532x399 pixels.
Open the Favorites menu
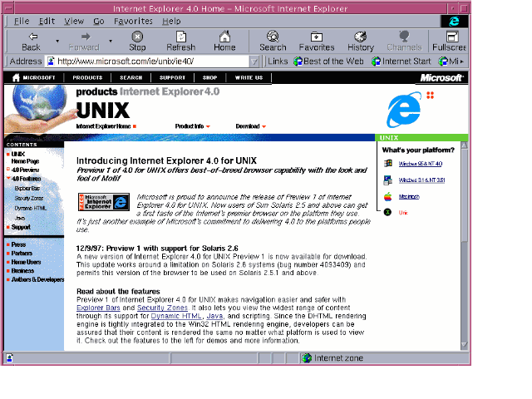click(133, 22)
